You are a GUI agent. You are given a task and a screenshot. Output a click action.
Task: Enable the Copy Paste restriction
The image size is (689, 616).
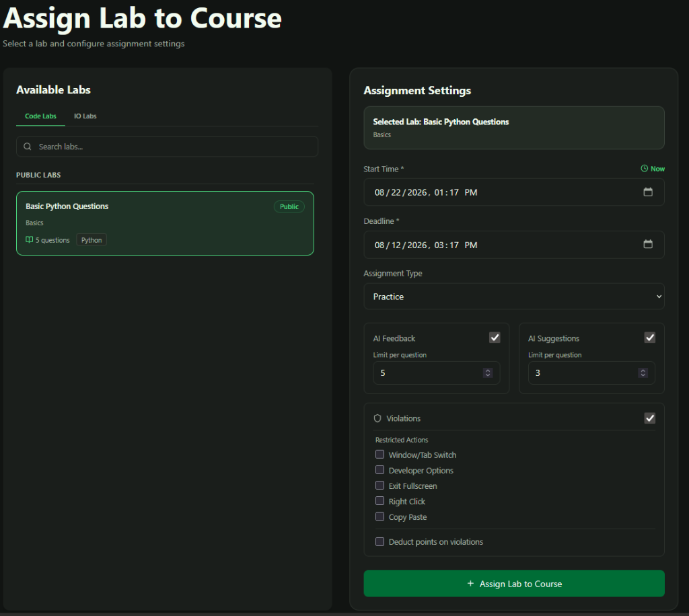tap(379, 516)
